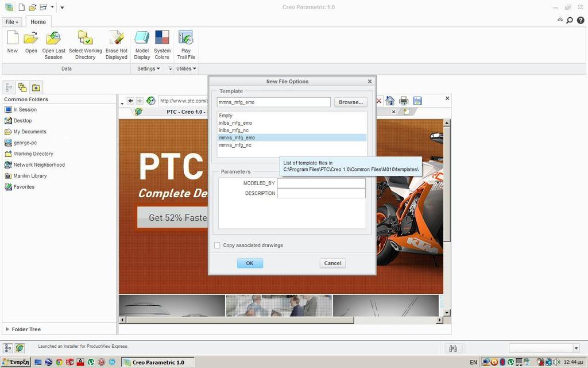The image size is (588, 368).
Task: Click the DESCRIPTION parameter field
Action: tap(321, 193)
